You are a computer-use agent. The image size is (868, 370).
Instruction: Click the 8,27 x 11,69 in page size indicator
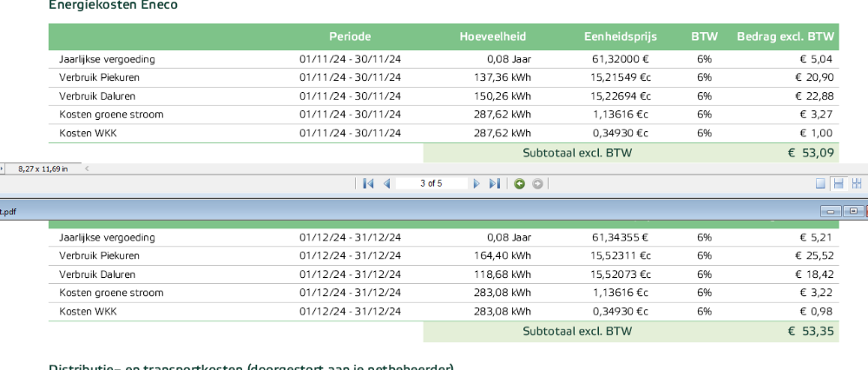[x=42, y=168]
